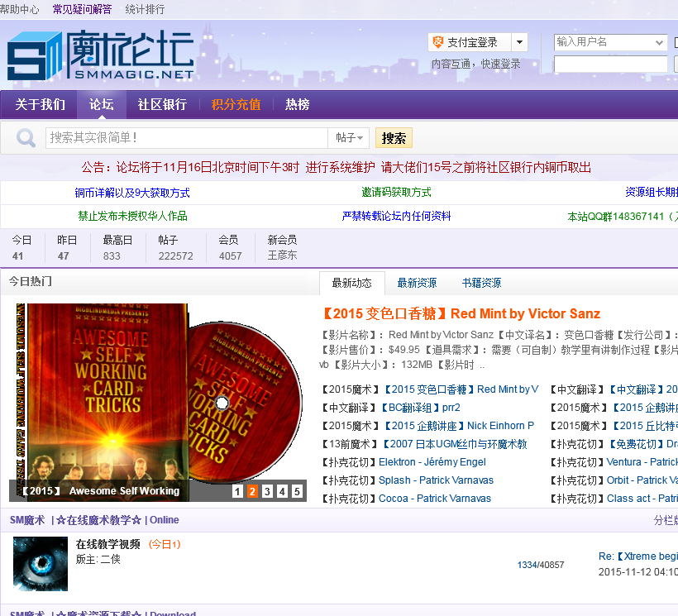Viewport: 678px width, 616px height.
Task: Open 禁止发布未授权华人作品 link
Action: coord(133,216)
